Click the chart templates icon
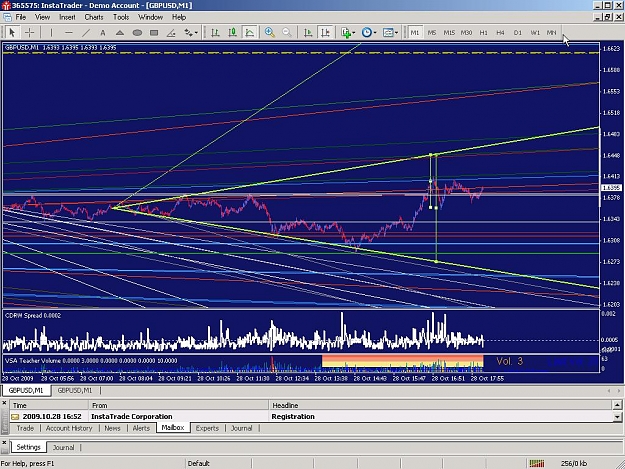Screen dimensions: 625x469 (387, 32)
